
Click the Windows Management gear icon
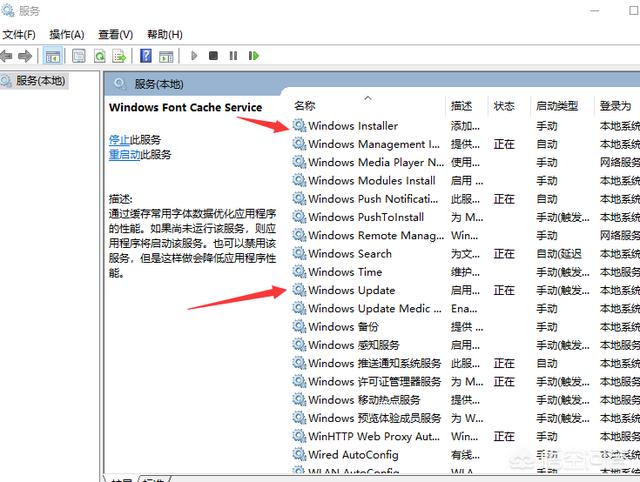[299, 144]
